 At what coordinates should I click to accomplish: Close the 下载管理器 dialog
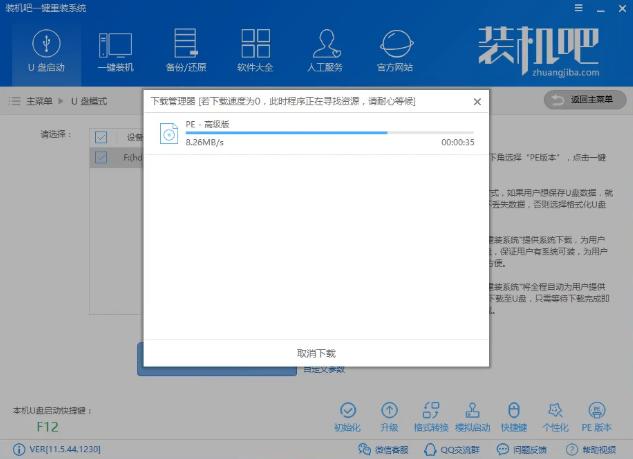point(477,102)
